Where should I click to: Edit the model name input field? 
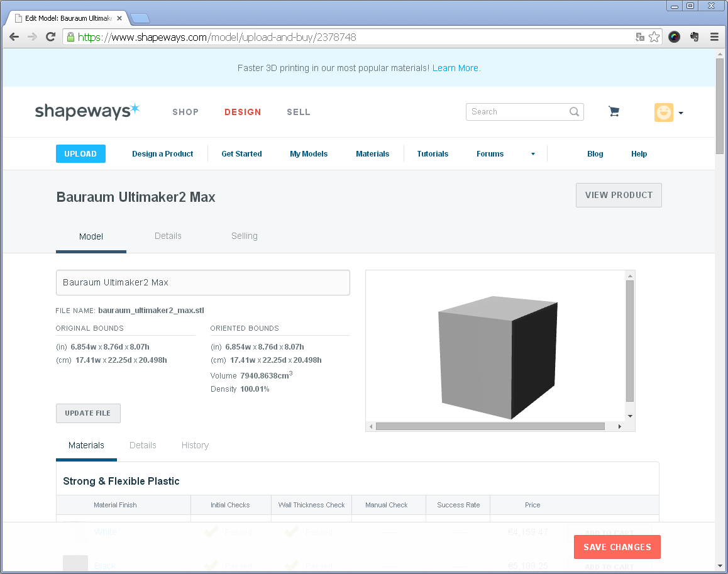click(202, 282)
